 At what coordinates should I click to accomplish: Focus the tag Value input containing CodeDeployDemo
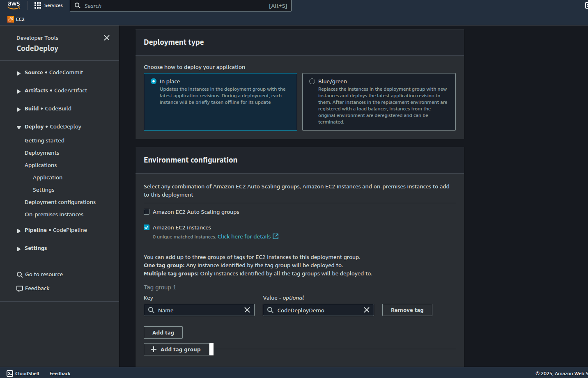pos(318,310)
